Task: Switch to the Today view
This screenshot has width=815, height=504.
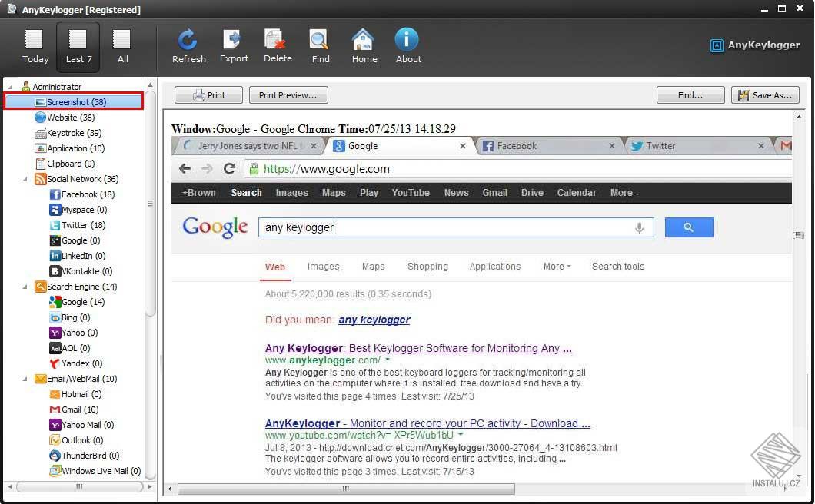Action: click(35, 45)
